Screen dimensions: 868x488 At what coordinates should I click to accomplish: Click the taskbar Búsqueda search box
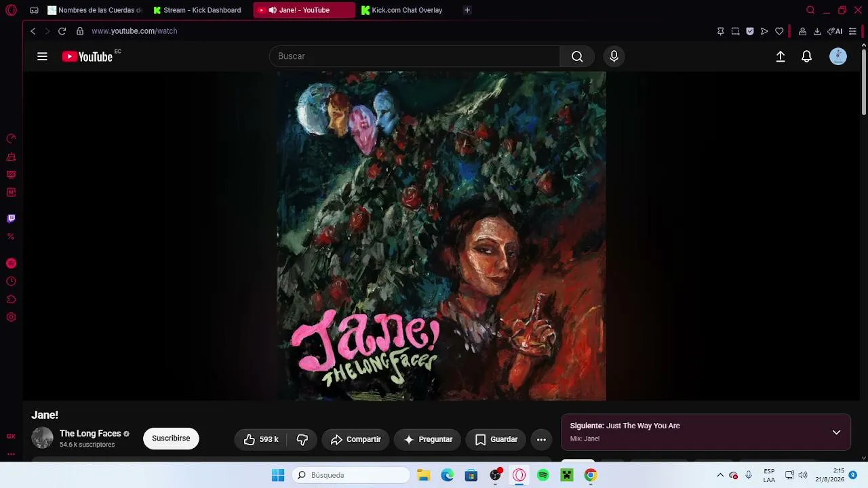pyautogui.click(x=351, y=475)
